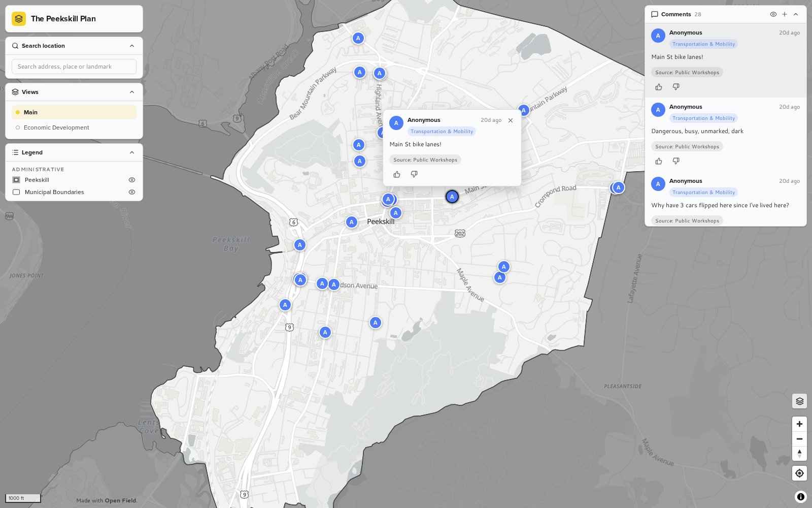Select the highlighted comment marker on Main St
The height and width of the screenshot is (508, 812).
pyautogui.click(x=452, y=197)
